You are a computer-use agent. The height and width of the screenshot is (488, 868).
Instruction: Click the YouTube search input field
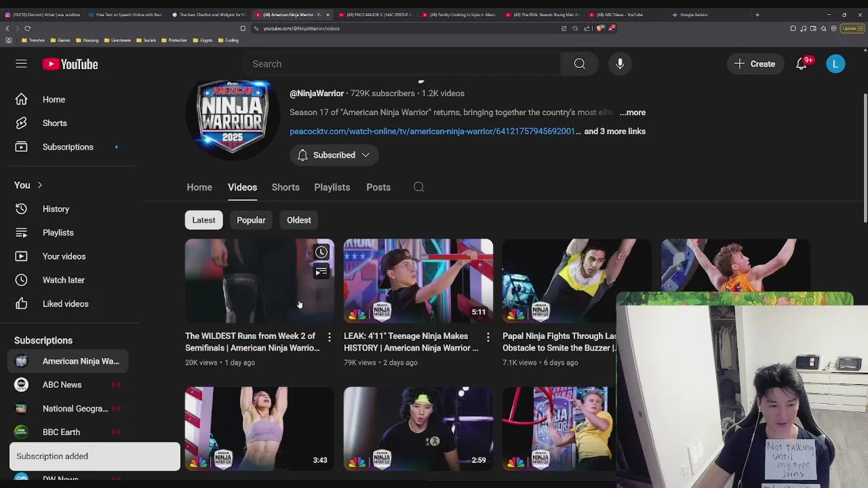pyautogui.click(x=401, y=64)
